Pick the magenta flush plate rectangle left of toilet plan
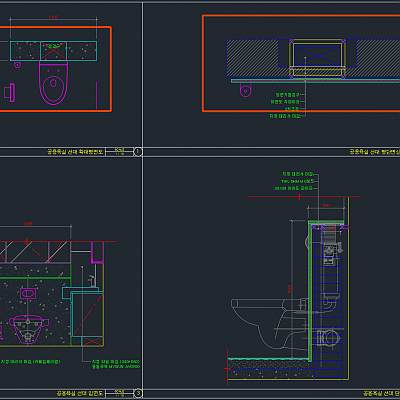The width and height of the screenshot is (400, 400). pos(10,92)
